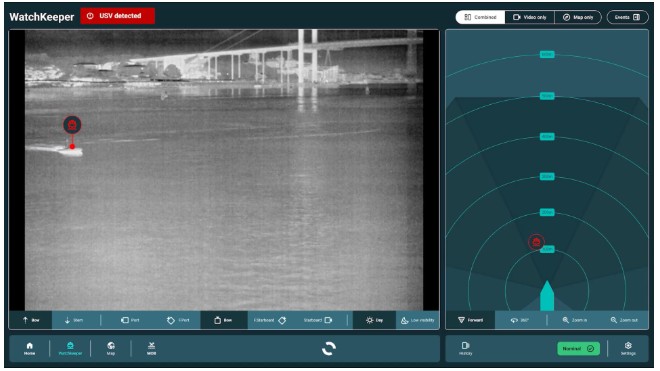Screen dimensions: 660x371
Task: Zoom in on the radar map
Action: pos(575,320)
